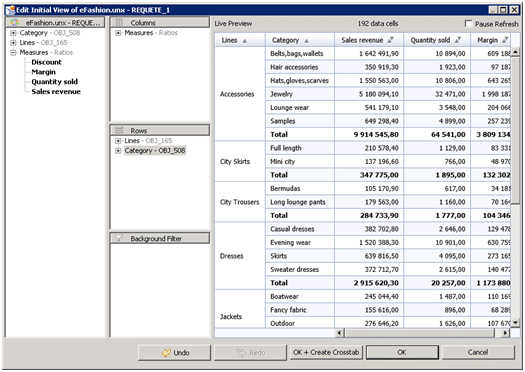525x372 pixels.
Task: Click the Fancy fabric cell
Action: click(x=300, y=310)
